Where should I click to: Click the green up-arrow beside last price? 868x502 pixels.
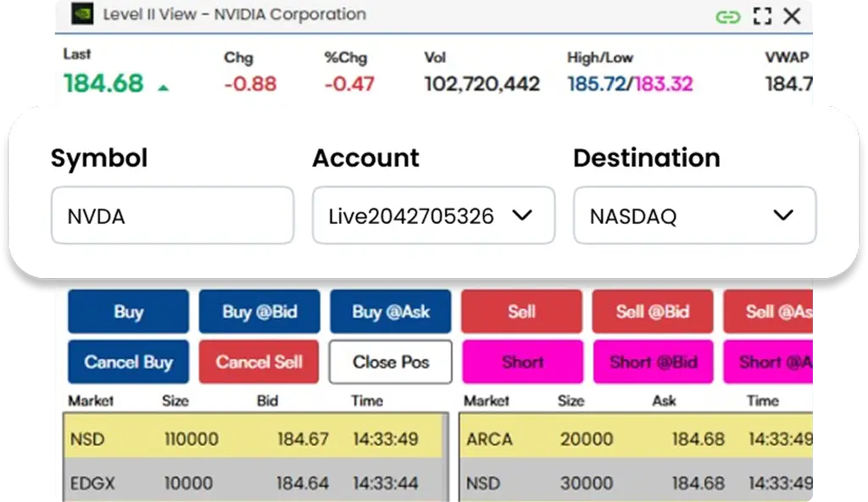[163, 87]
